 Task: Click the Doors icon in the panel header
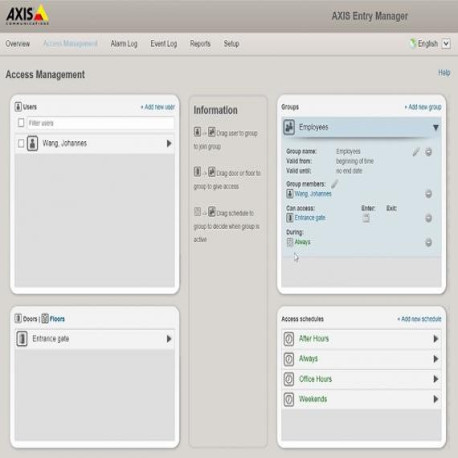[18, 319]
